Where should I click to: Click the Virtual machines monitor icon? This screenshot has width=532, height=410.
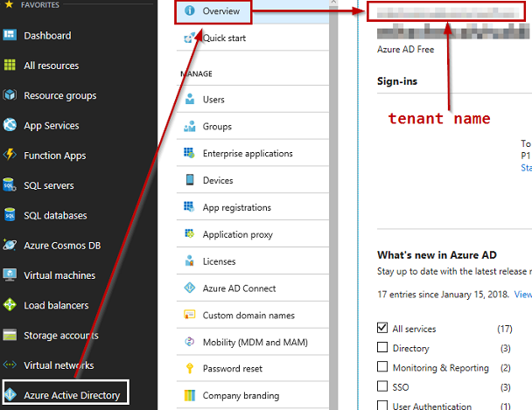(x=10, y=274)
